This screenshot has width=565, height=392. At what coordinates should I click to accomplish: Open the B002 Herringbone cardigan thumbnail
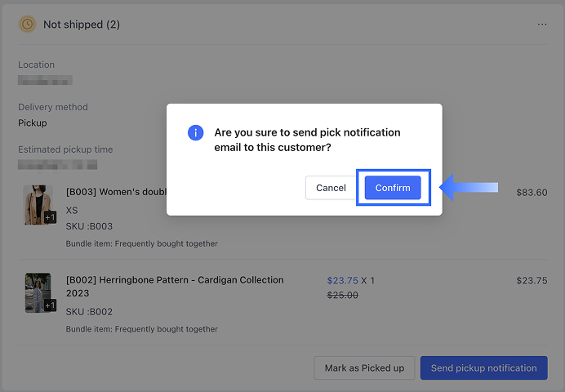pos(38,292)
